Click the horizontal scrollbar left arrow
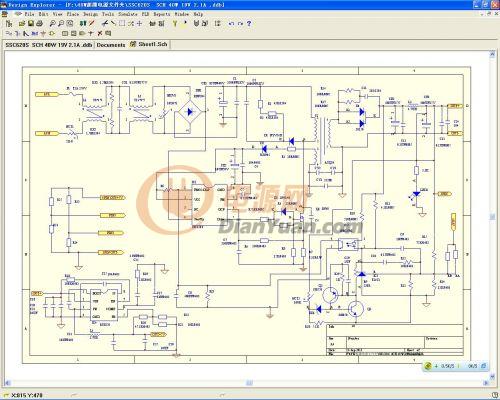Viewport: 500px width, 400px height. 8,383
